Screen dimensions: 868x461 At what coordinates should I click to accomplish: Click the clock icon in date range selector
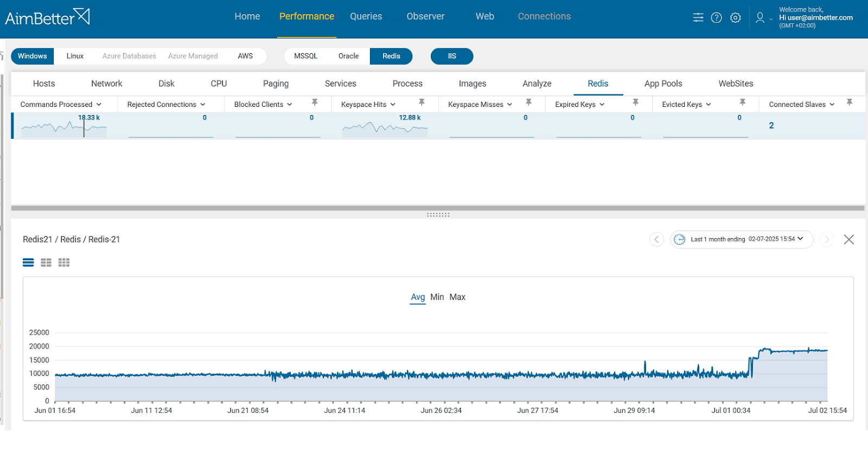(679, 239)
